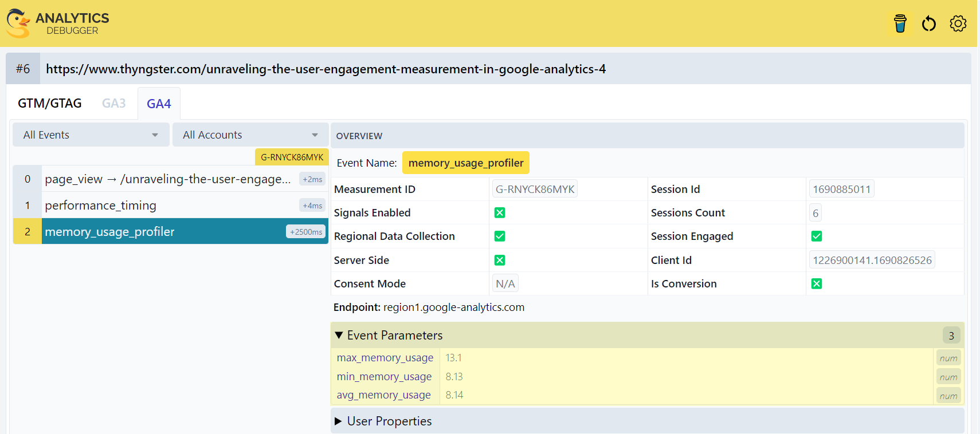Image resolution: width=980 pixels, height=434 pixels.
Task: Click the G-RNYCK86MYK account badge
Action: point(292,157)
